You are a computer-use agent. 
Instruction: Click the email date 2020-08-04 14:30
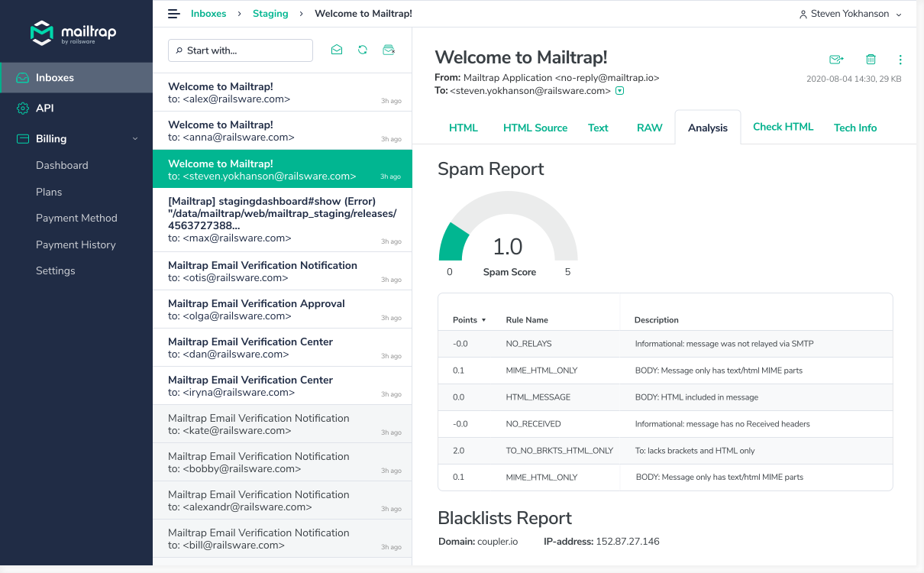pos(838,79)
